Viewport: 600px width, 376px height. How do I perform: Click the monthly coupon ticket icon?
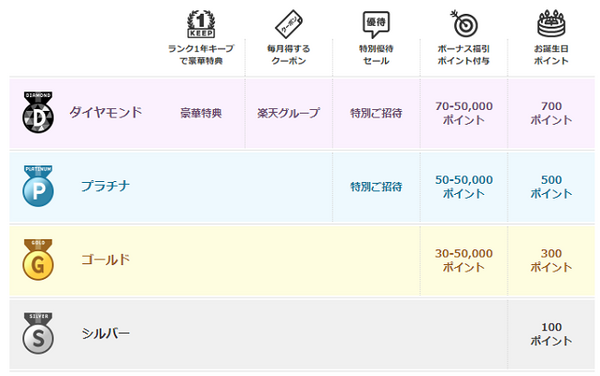click(x=289, y=24)
